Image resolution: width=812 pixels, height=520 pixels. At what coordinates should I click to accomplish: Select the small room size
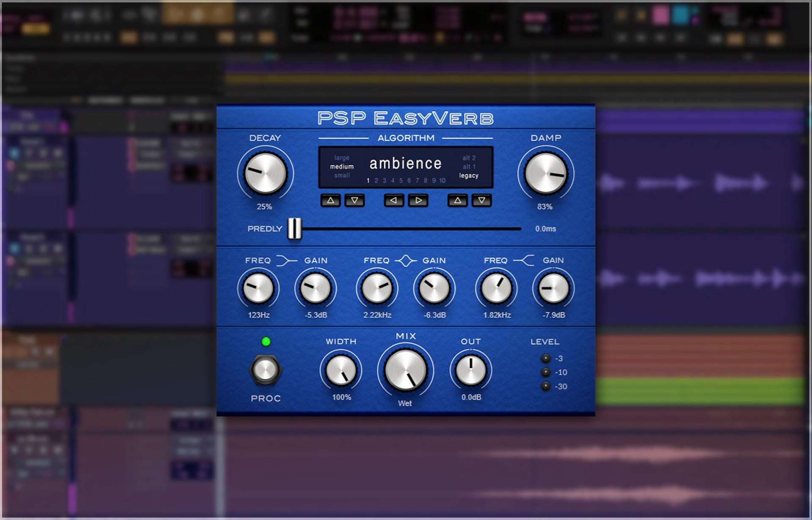click(342, 175)
